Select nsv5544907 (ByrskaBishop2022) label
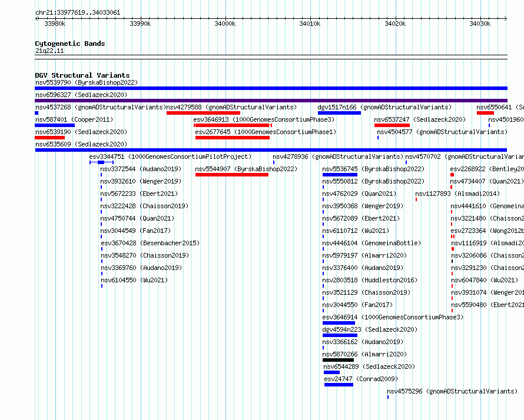This screenshot has width=524, height=420. pos(246,169)
